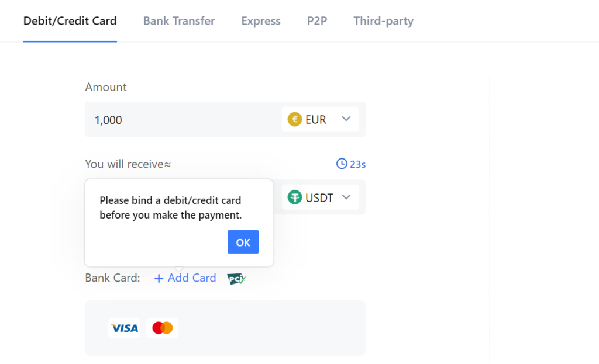599x364 pixels.
Task: Click the Euro coin currency icon
Action: 294,119
